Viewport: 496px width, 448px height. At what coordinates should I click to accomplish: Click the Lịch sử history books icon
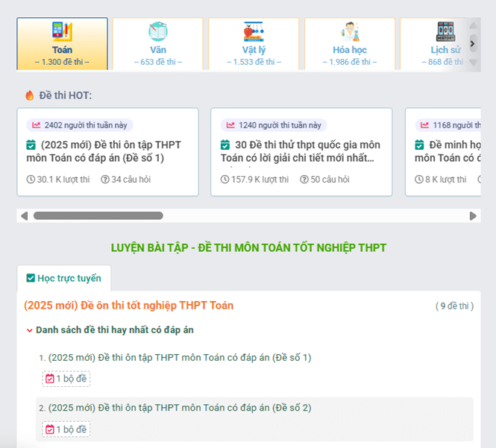pyautogui.click(x=445, y=32)
